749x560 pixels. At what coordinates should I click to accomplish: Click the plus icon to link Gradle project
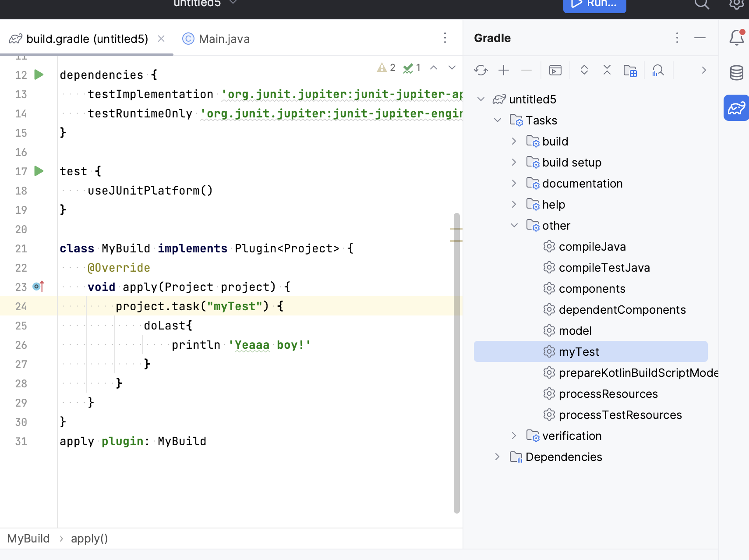504,70
